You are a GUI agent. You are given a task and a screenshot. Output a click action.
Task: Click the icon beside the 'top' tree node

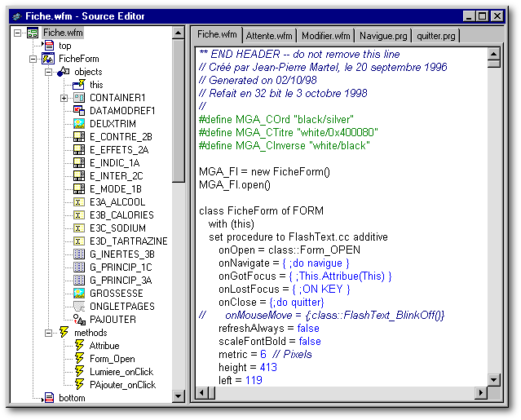tap(49, 46)
